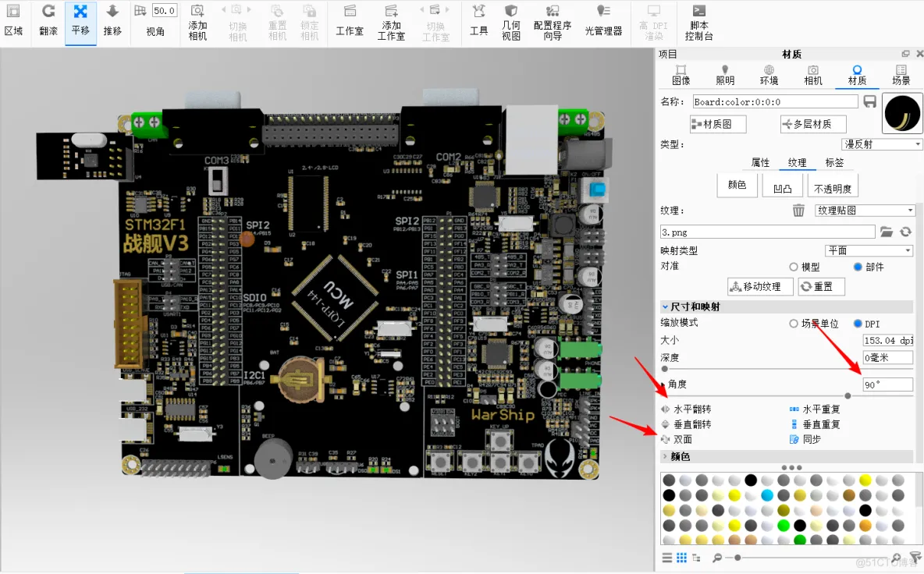The image size is (924, 574).
Task: Select the 模型 alignment radio button
Action: click(794, 267)
